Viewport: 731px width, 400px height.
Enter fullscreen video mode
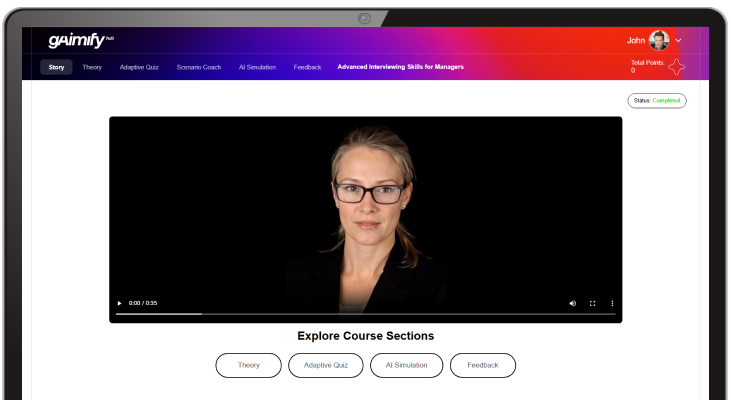click(x=593, y=303)
